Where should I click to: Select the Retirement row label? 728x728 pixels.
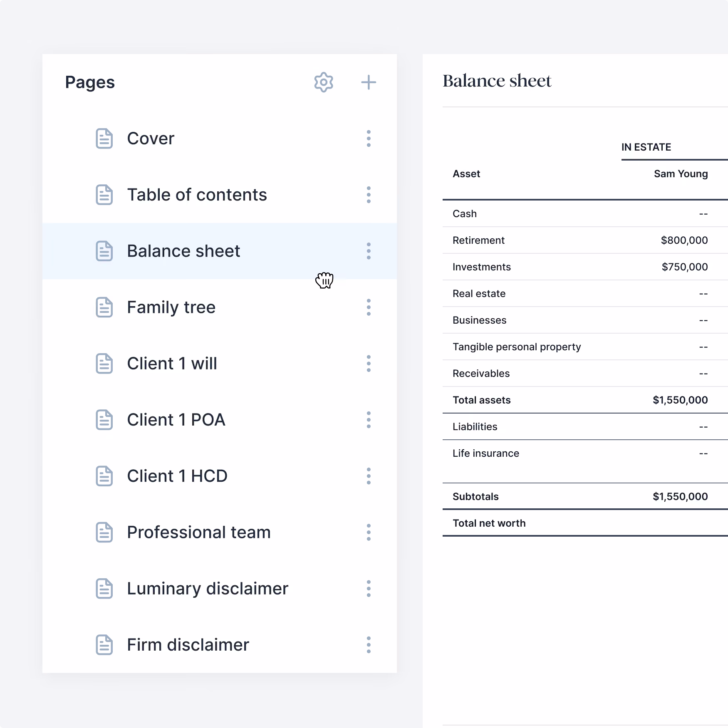[x=478, y=240]
